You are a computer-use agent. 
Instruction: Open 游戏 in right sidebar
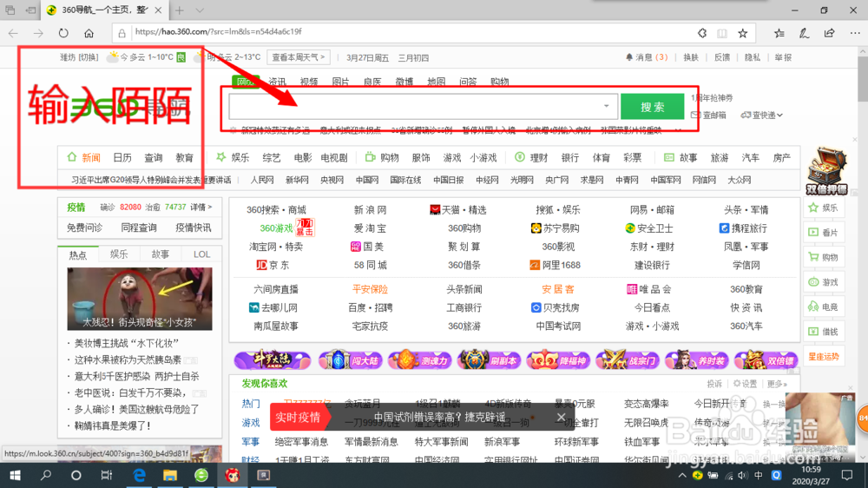point(823,282)
